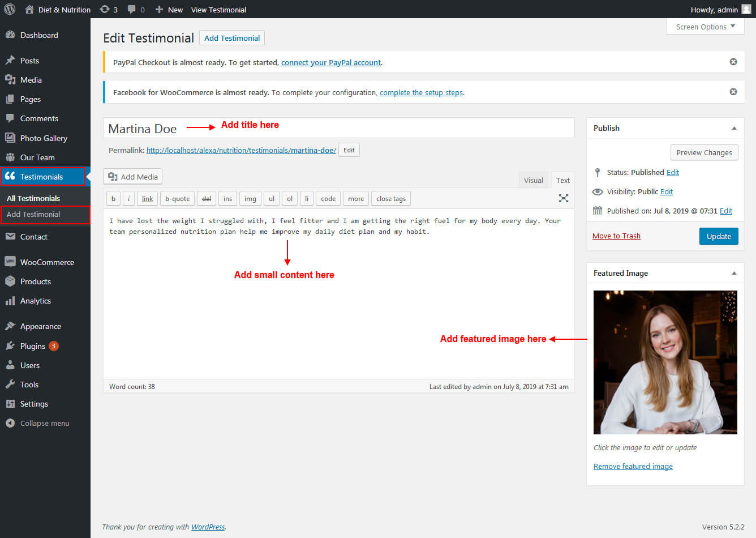The height and width of the screenshot is (538, 756).
Task: Dismiss the Facebook for WooCommerce notice
Action: (x=733, y=92)
